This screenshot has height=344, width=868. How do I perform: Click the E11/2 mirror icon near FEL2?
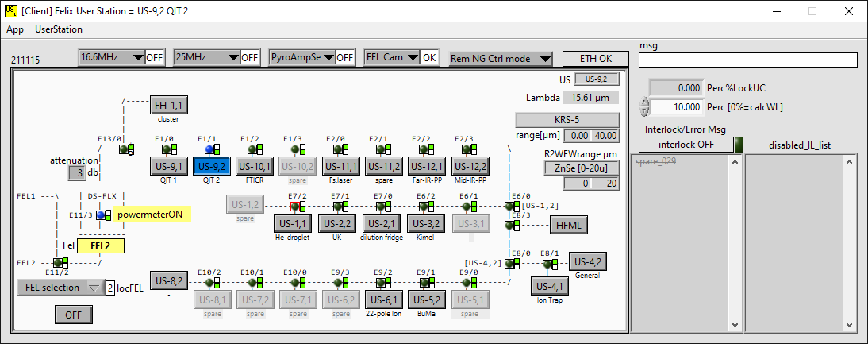[59, 262]
